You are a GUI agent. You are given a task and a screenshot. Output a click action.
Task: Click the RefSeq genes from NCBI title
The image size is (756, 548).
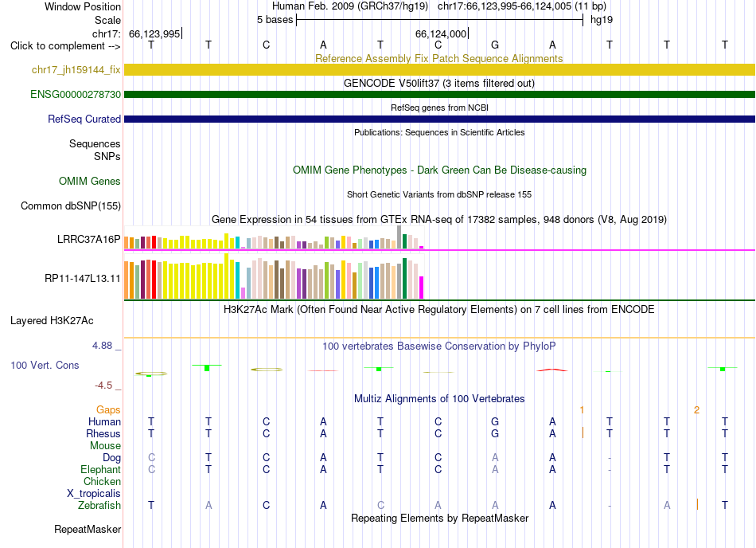(439, 108)
